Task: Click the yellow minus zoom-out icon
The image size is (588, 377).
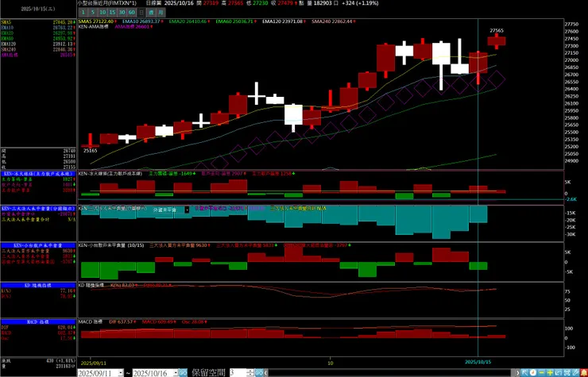Action: (x=541, y=373)
